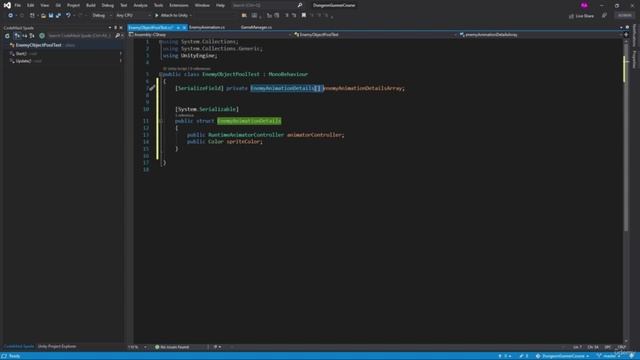The image size is (640, 360).
Task: Click the open file folder toolbar icon
Action: [43, 16]
